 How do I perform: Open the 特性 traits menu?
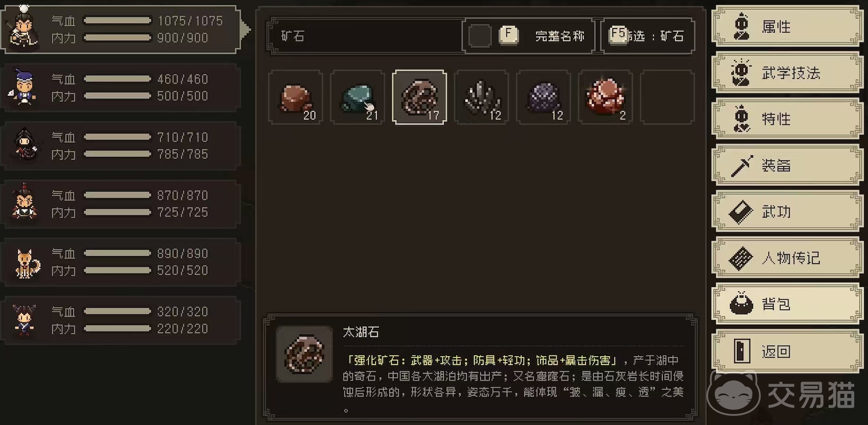[x=788, y=119]
